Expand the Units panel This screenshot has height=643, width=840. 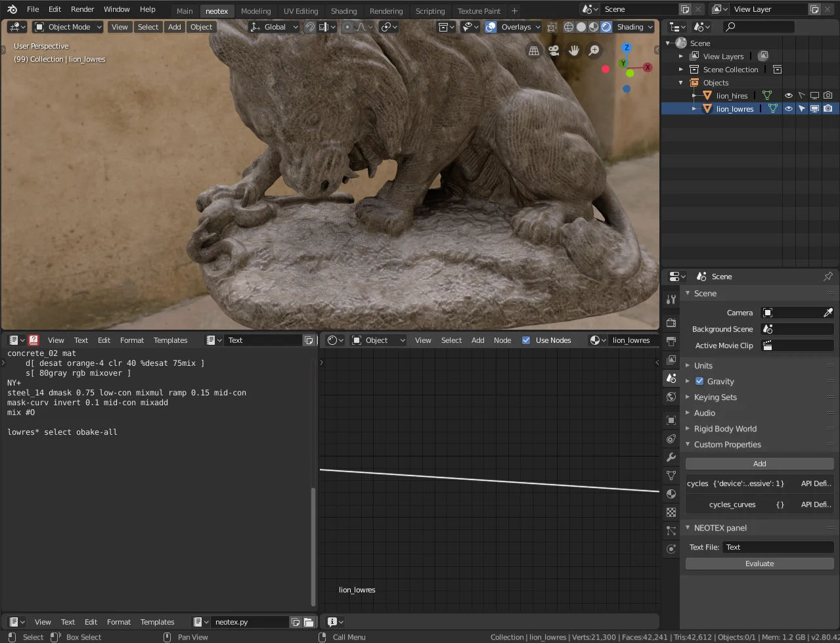point(703,366)
